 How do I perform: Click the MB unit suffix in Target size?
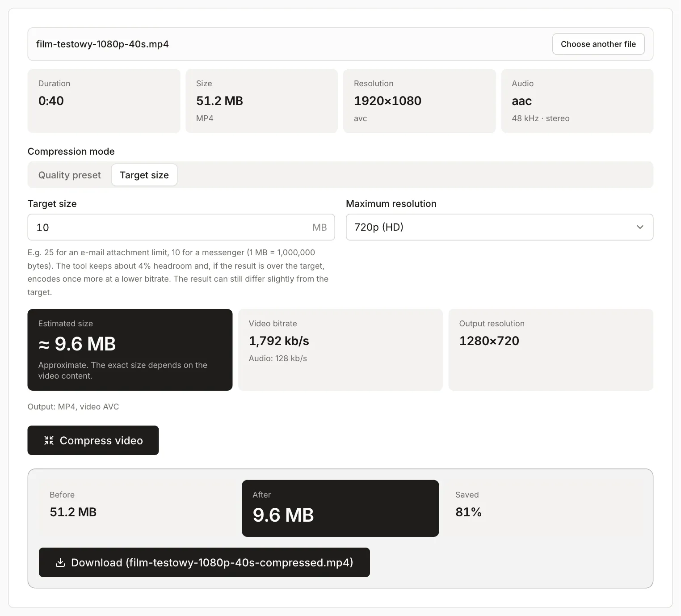tap(319, 227)
